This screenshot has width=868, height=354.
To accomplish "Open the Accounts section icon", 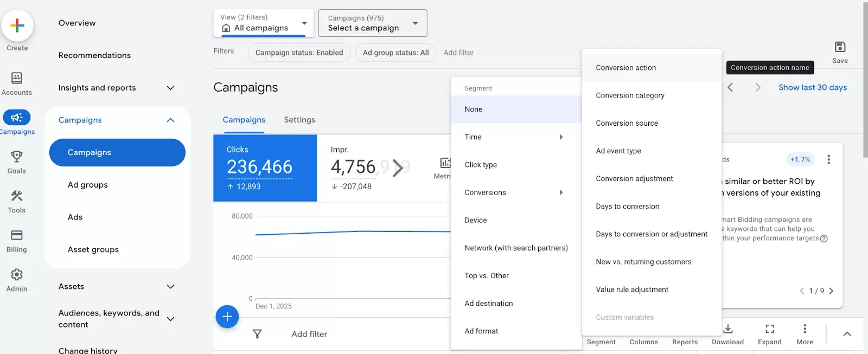I will [17, 78].
